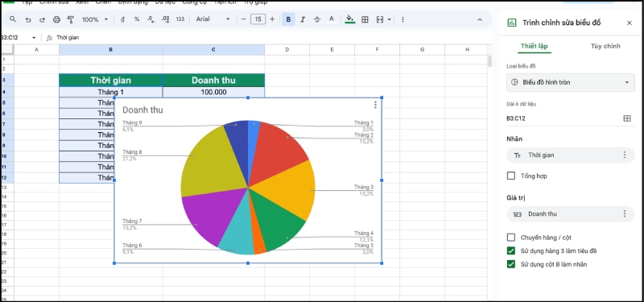
Task: Uncheck Sử dụng cột B làm nhãn
Action: [x=511, y=264]
